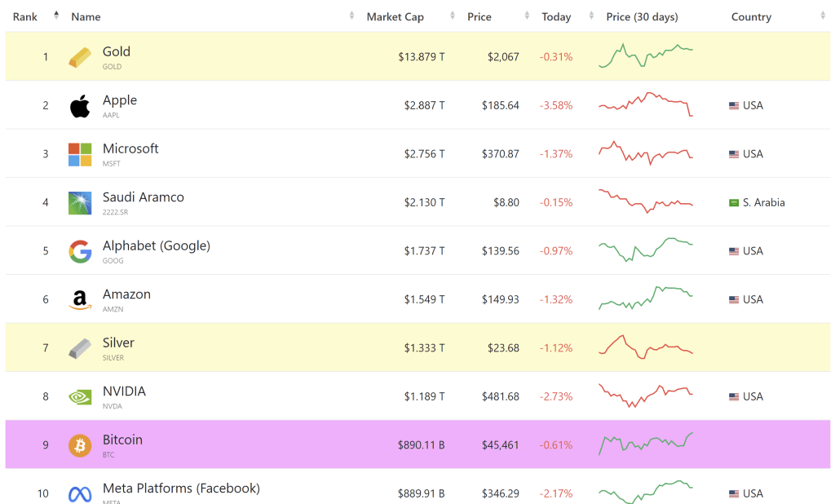The image size is (835, 504).
Task: Click the Apple logo icon
Action: pos(80,105)
